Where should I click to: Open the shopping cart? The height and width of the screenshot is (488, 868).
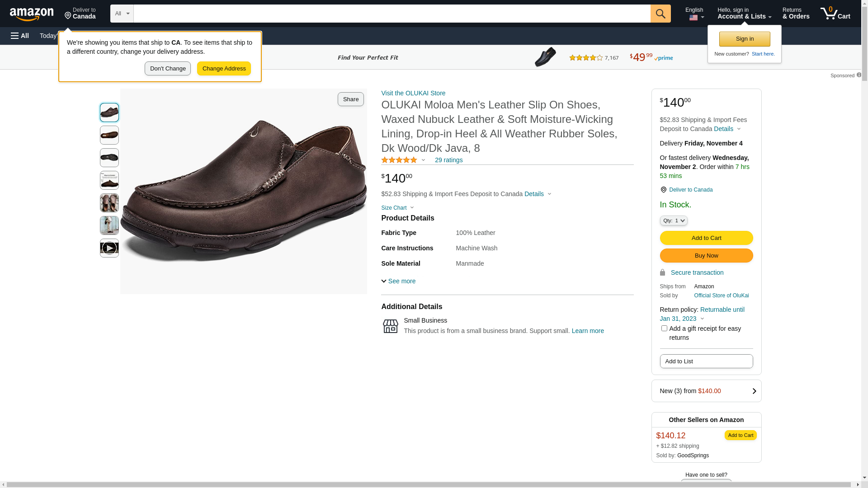[x=835, y=14]
